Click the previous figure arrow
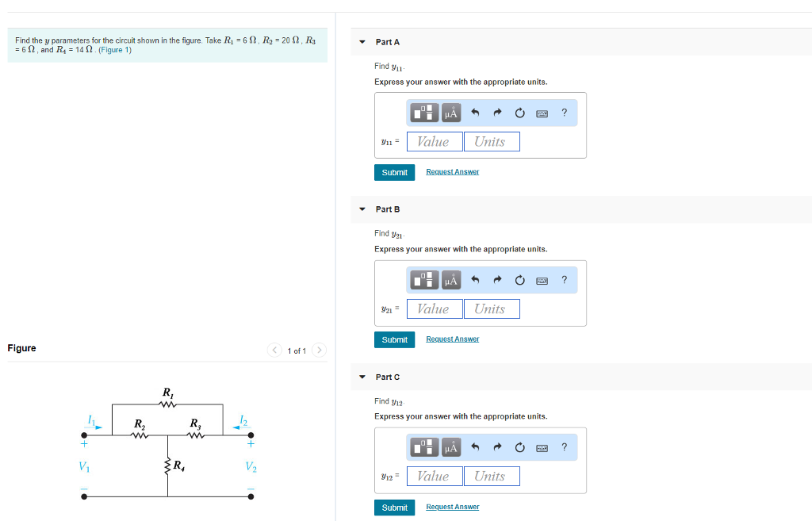 [x=274, y=350]
